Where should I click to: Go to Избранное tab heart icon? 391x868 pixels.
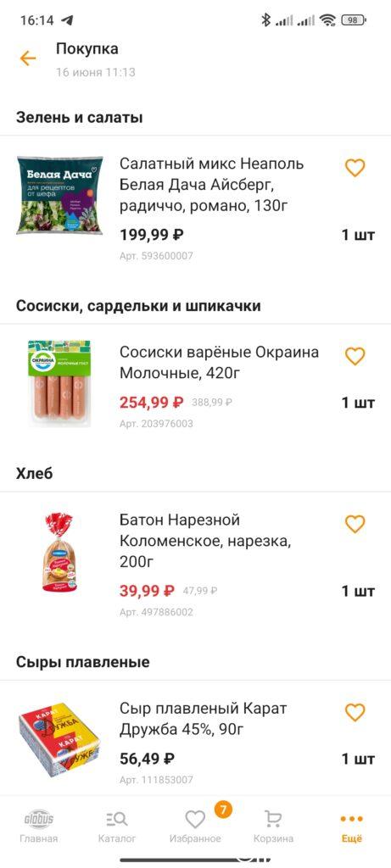(x=195, y=826)
